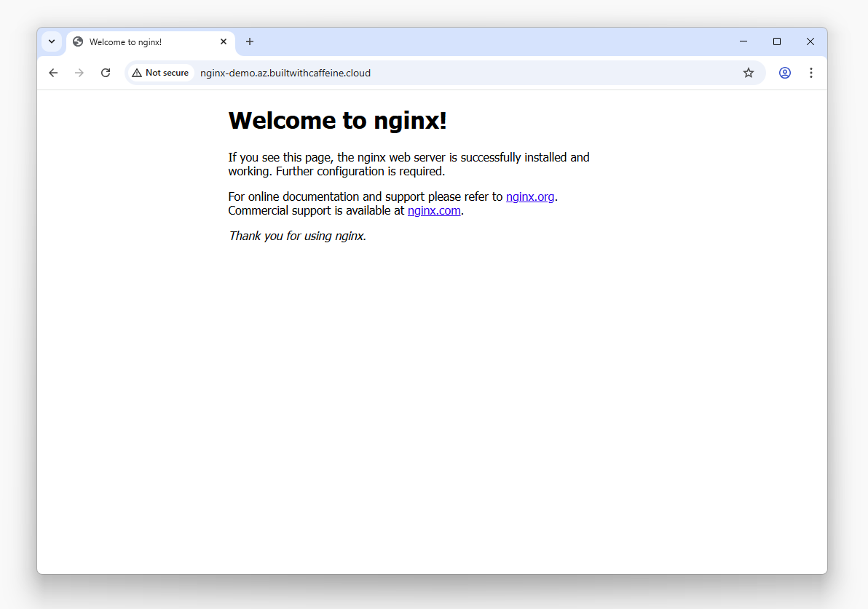This screenshot has height=609, width=868.
Task: Follow the nginx.org documentation link
Action: click(x=530, y=196)
